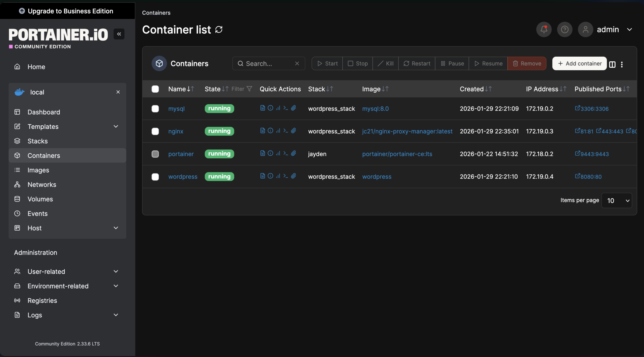Check the wordpress container checkbox

pyautogui.click(x=155, y=177)
